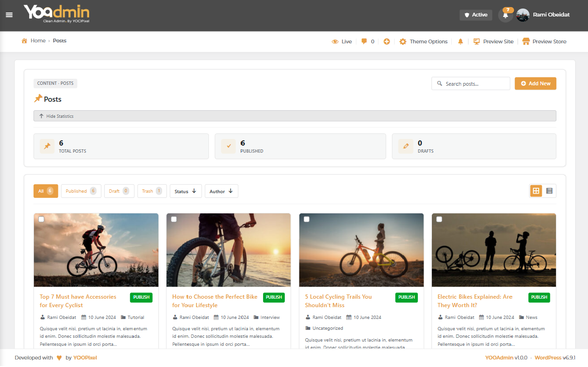Screen dimensions: 588x367
Task: Click PUBLISH badge on Top 7 Accessories post
Action: (x=141, y=297)
